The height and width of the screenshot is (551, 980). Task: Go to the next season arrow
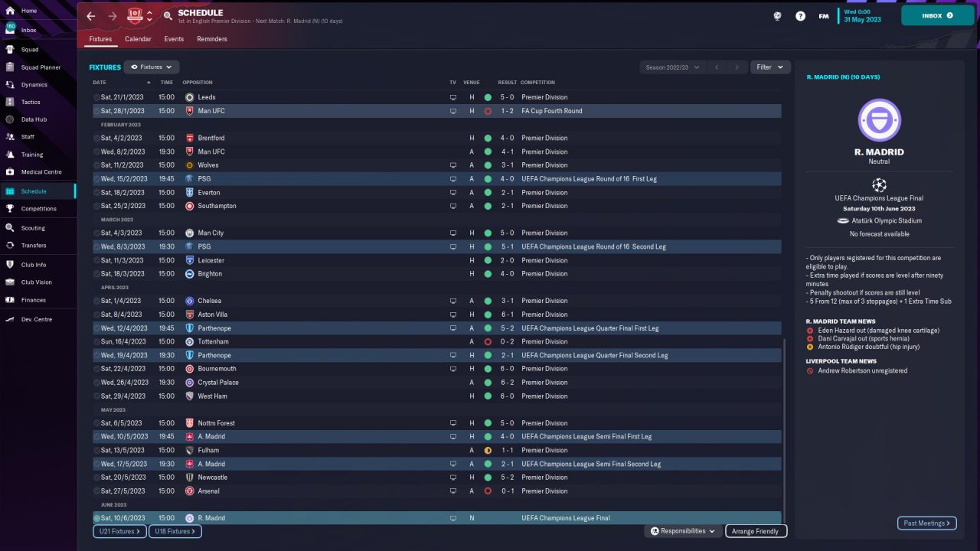pos(737,67)
